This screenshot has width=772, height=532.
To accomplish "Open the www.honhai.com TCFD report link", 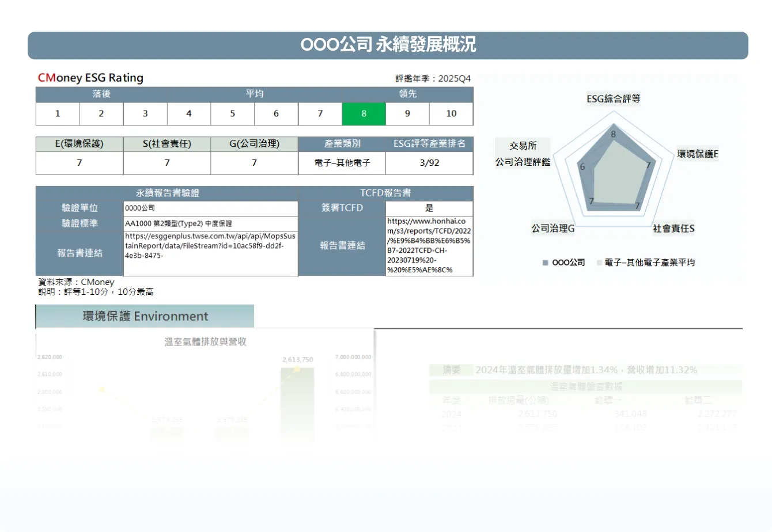I will 429,246.
